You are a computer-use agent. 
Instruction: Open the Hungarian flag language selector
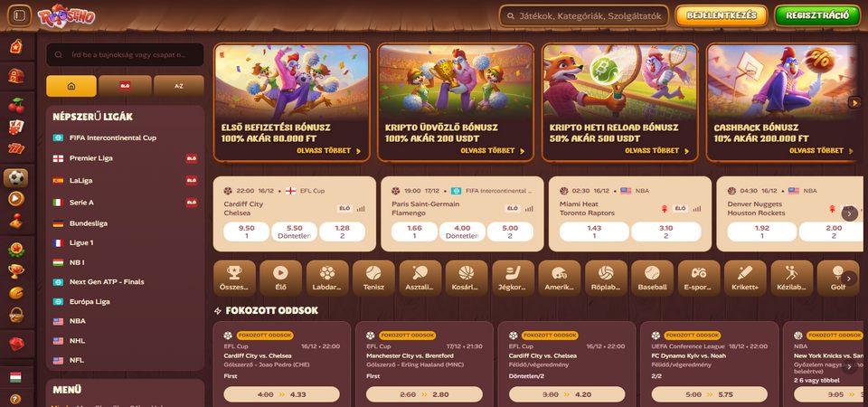[15, 377]
